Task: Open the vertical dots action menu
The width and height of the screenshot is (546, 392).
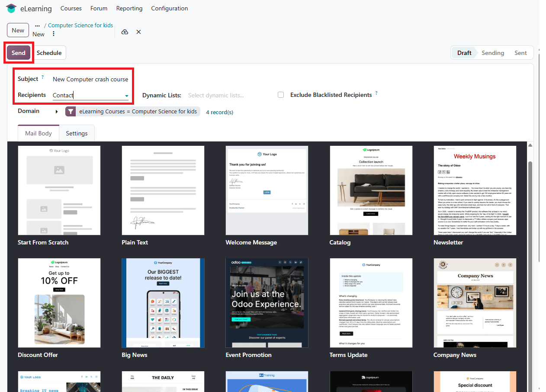Action: point(54,34)
